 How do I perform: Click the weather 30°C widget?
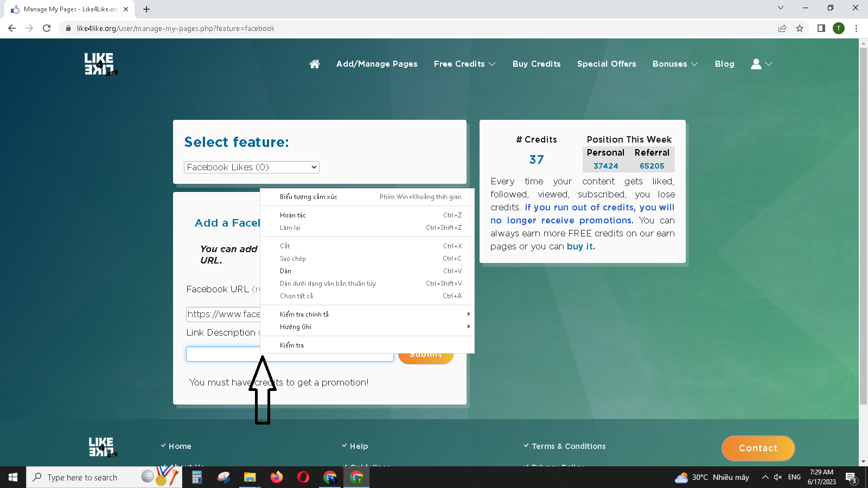click(712, 477)
